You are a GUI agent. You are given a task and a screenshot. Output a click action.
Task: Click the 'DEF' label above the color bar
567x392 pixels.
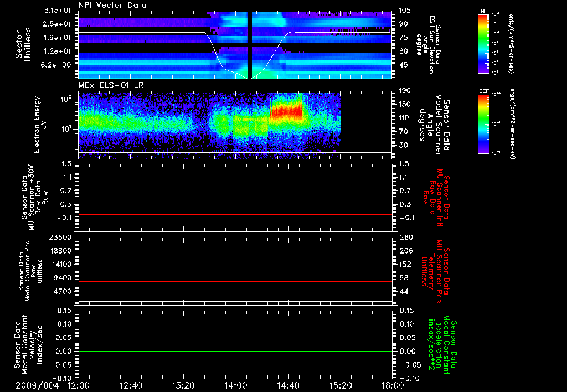coord(484,91)
